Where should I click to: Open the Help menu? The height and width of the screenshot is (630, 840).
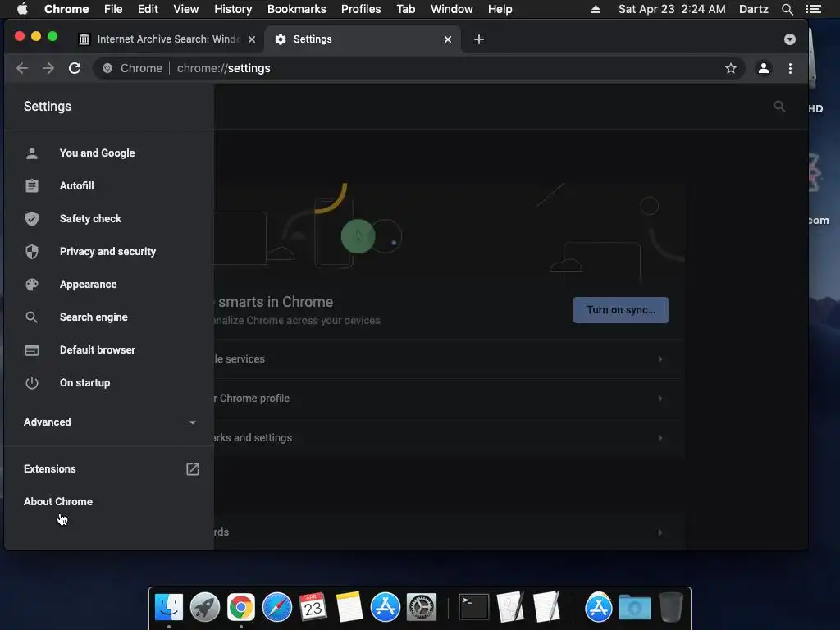(x=500, y=9)
